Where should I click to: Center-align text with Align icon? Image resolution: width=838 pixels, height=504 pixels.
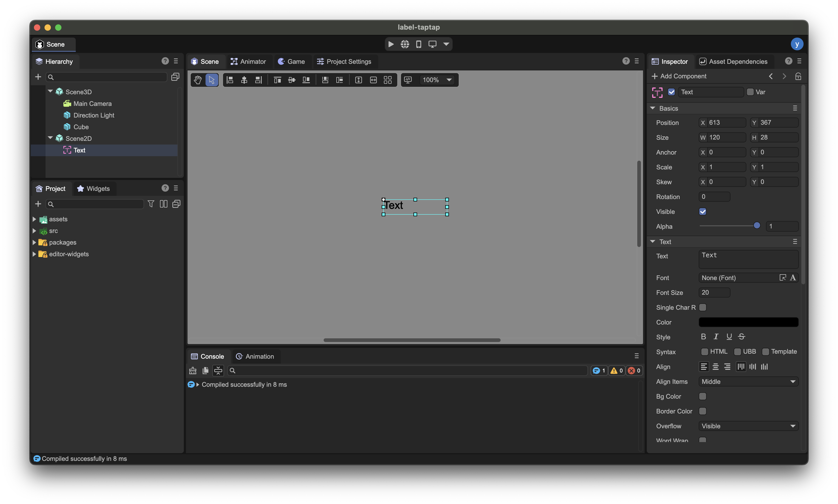pyautogui.click(x=715, y=366)
